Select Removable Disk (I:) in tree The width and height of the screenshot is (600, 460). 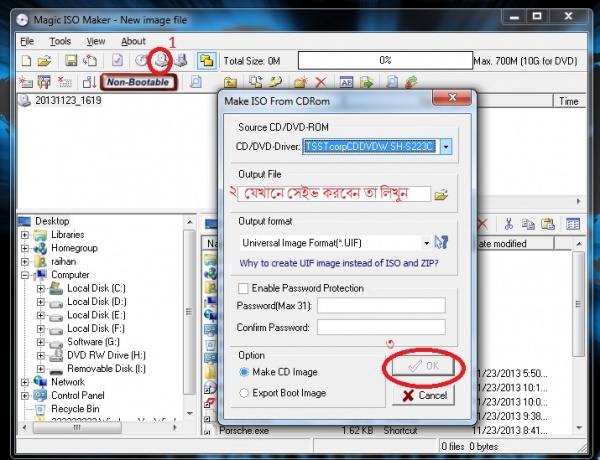[x=106, y=369]
